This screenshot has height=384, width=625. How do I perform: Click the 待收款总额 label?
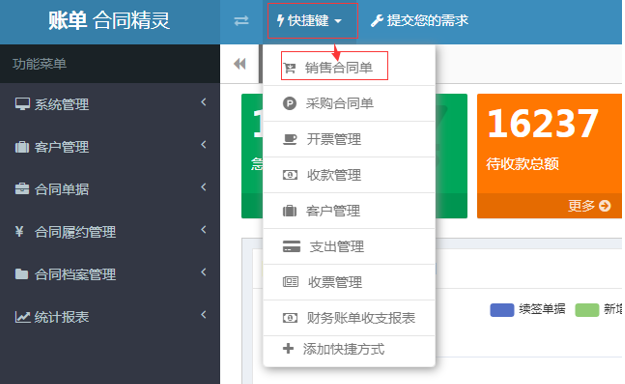(x=522, y=164)
